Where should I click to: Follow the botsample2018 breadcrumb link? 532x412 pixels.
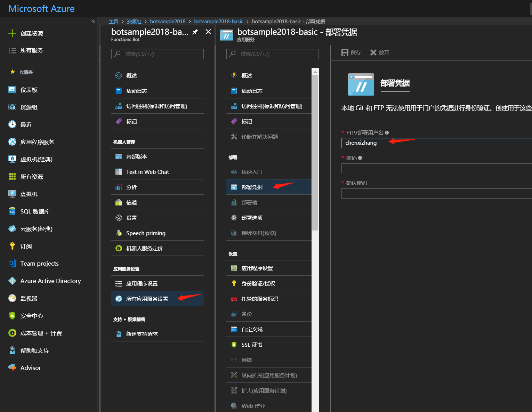pos(168,21)
